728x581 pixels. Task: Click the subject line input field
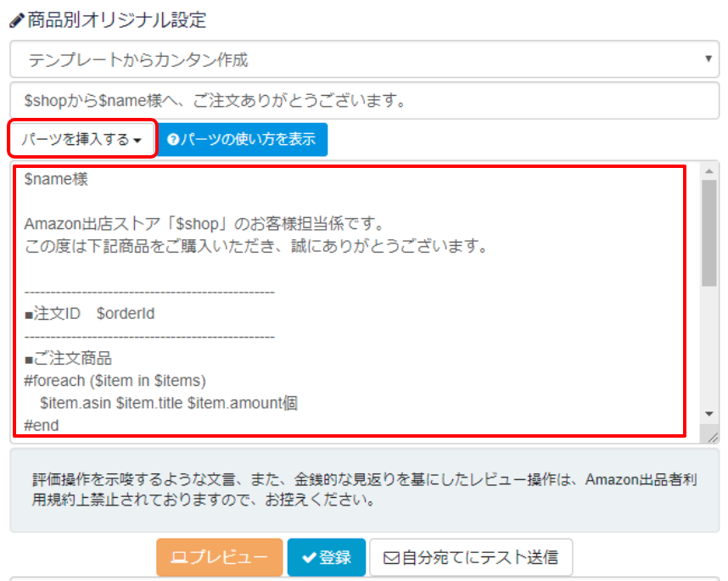click(365, 100)
